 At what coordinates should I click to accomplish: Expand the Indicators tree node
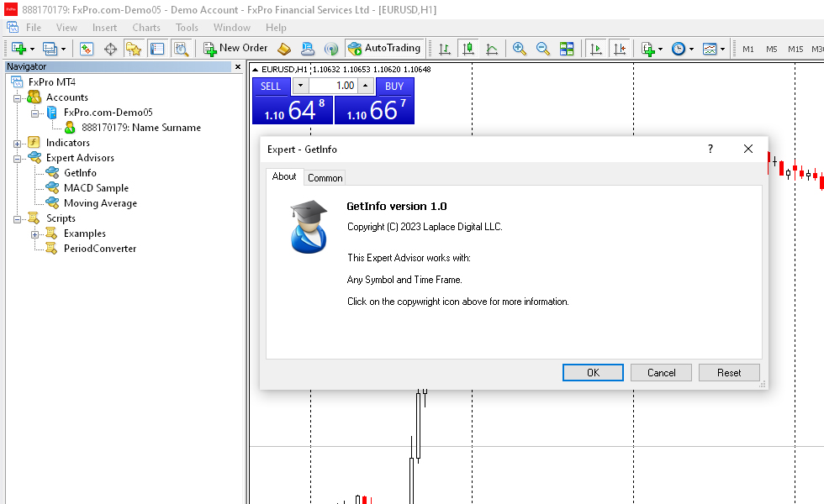coord(17,144)
